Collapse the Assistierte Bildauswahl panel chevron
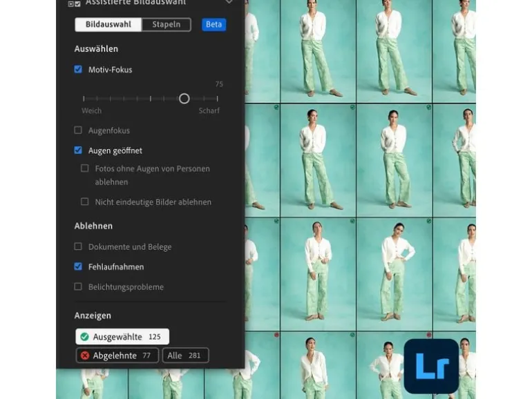The image size is (532, 399). click(229, 1)
